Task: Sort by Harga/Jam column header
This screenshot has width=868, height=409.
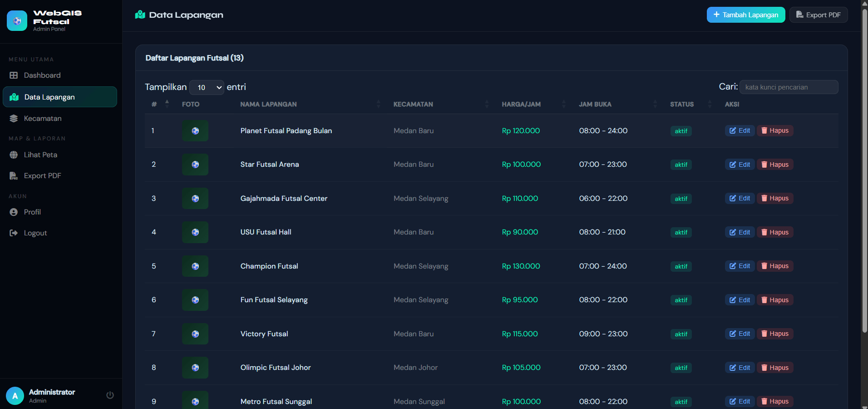Action: 533,104
